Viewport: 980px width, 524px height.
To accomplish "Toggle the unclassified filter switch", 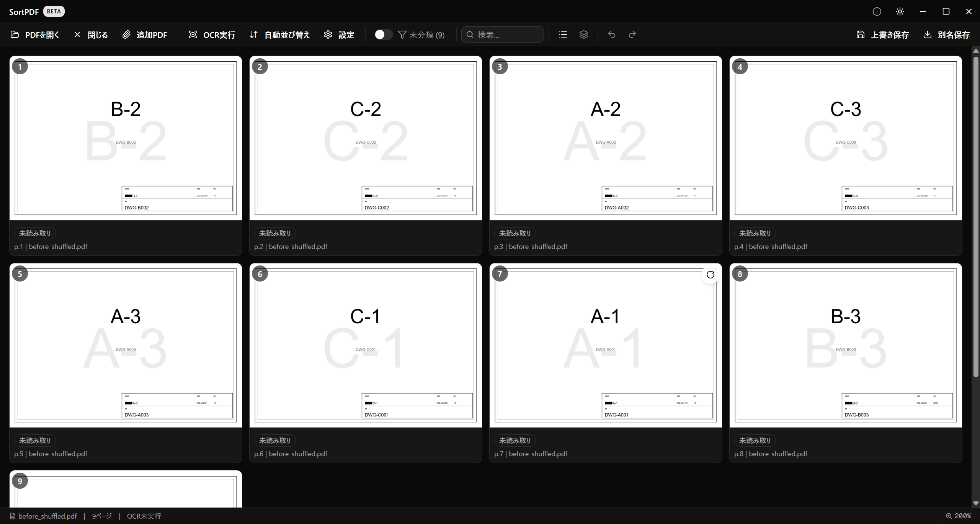I will click(383, 34).
